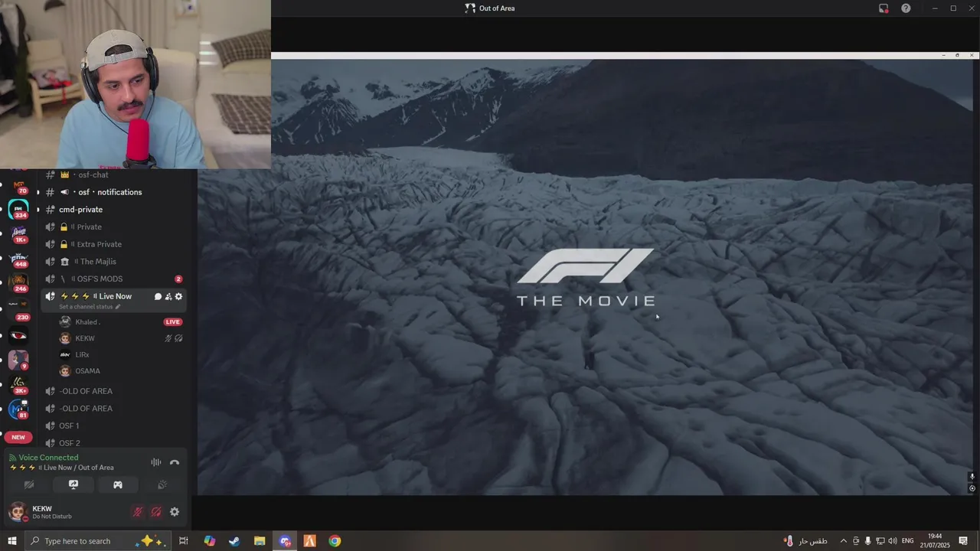Open the server with the 3K+ badge

pyautogui.click(x=18, y=385)
